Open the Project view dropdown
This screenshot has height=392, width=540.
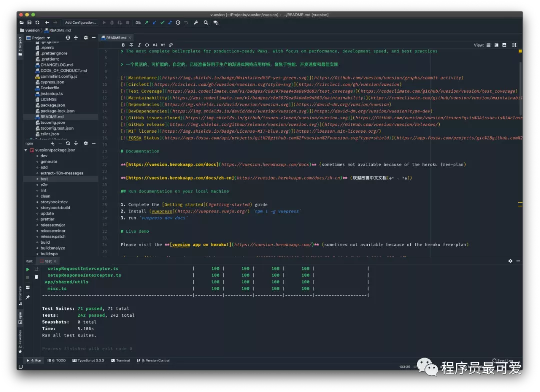click(38, 38)
